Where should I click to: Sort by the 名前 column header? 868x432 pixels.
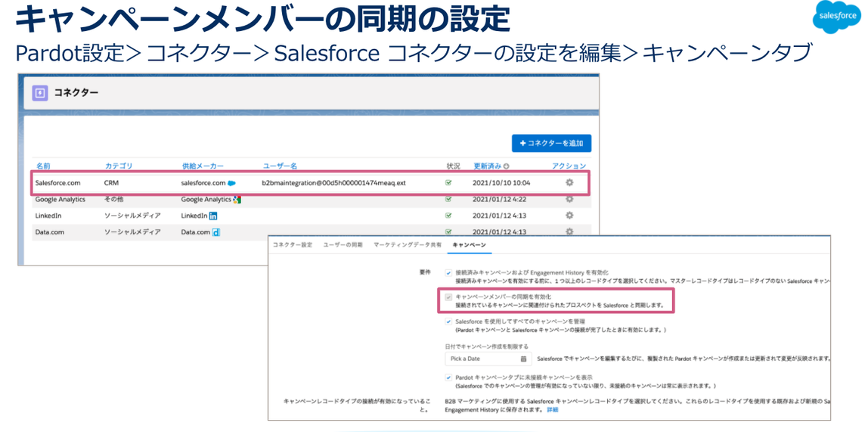click(42, 166)
